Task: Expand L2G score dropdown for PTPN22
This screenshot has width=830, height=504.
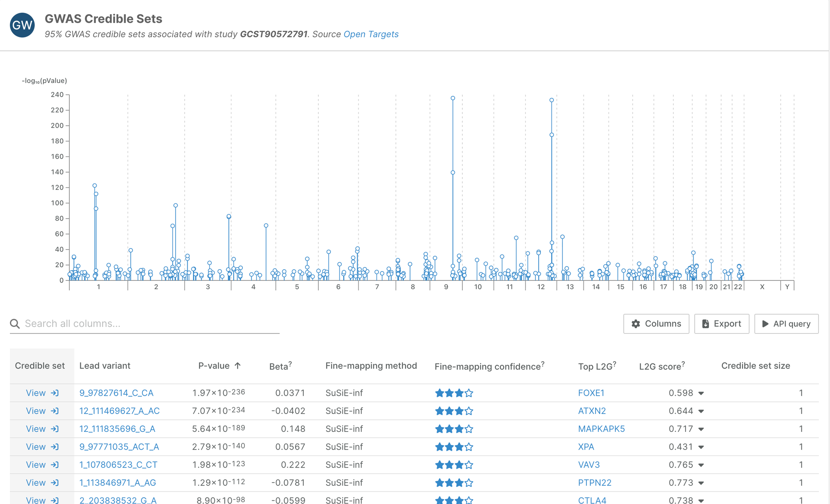Action: pos(701,483)
